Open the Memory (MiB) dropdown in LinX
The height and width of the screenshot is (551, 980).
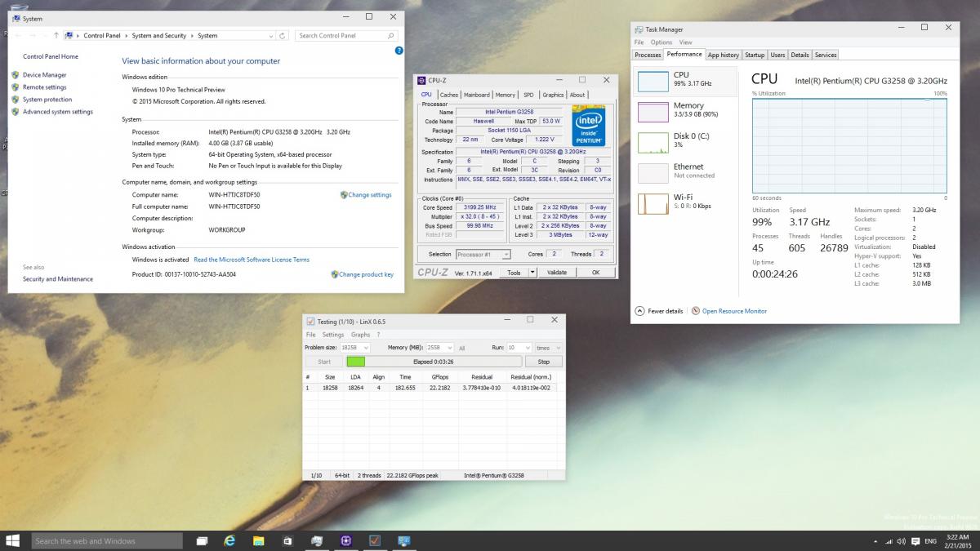click(449, 348)
